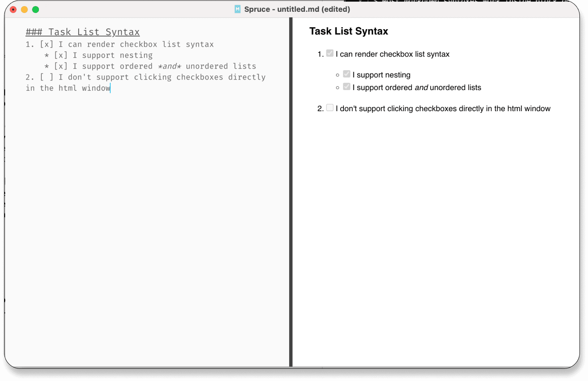Viewport: 588px width, 381px height.
Task: Click the yellow minimize window button
Action: click(24, 9)
